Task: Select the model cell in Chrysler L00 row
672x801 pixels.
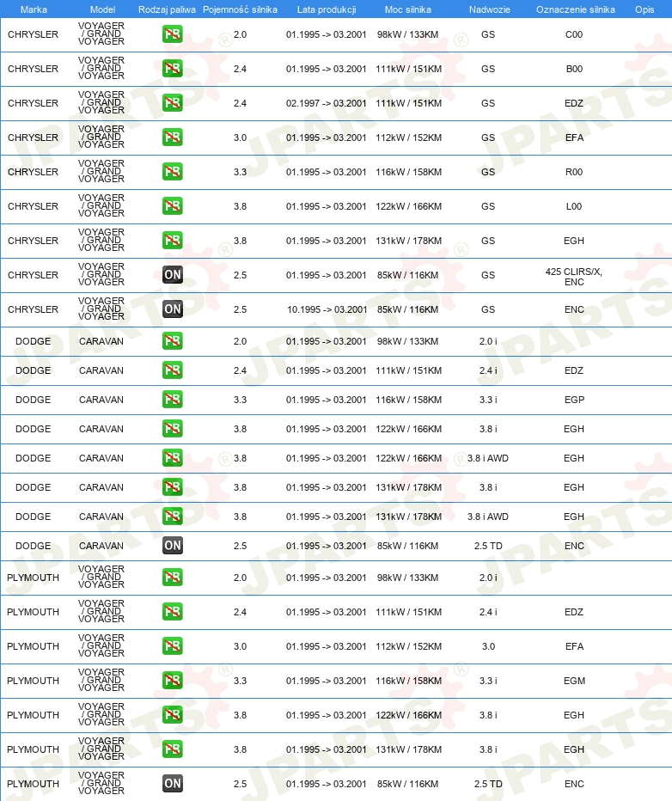Action: point(101,205)
